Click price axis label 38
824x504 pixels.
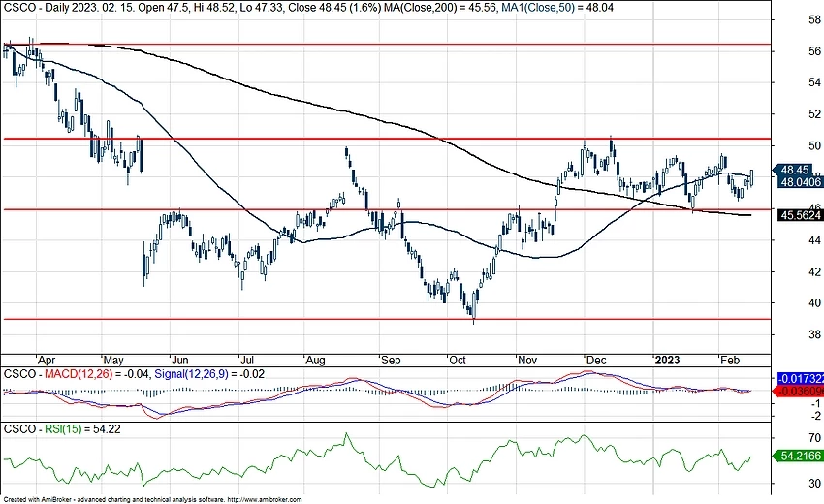[x=814, y=334]
